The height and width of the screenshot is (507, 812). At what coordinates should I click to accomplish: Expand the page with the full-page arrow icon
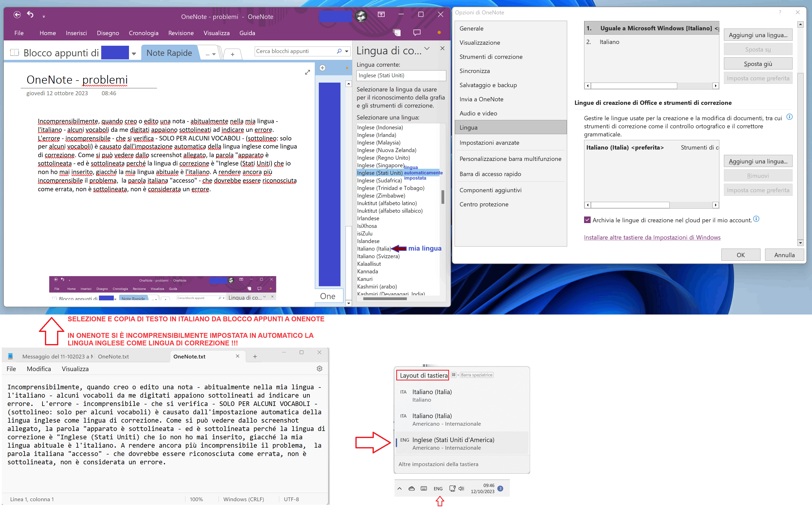[x=307, y=72]
